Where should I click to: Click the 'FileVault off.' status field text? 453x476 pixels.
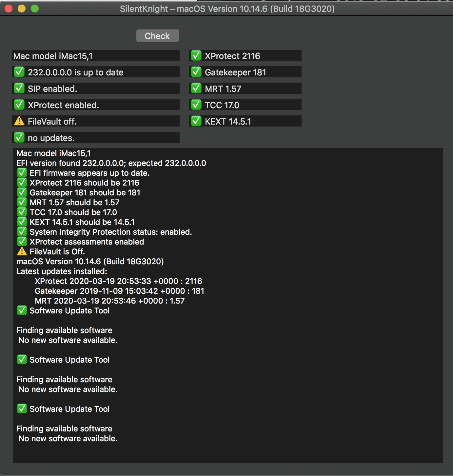coord(52,121)
